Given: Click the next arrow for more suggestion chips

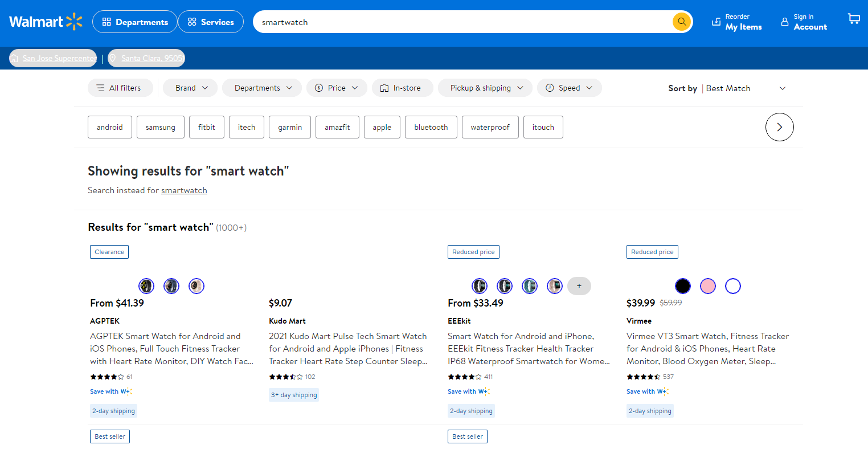Looking at the screenshot, I should (780, 127).
